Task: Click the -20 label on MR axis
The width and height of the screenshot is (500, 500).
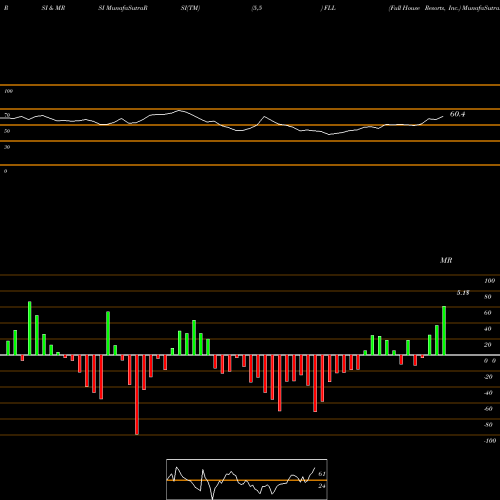Action: [x=488, y=377]
